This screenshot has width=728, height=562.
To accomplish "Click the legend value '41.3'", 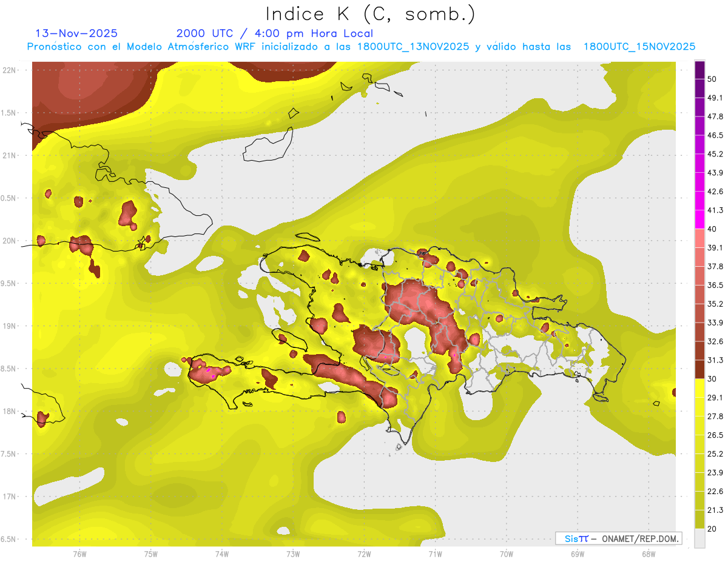I will coord(715,210).
